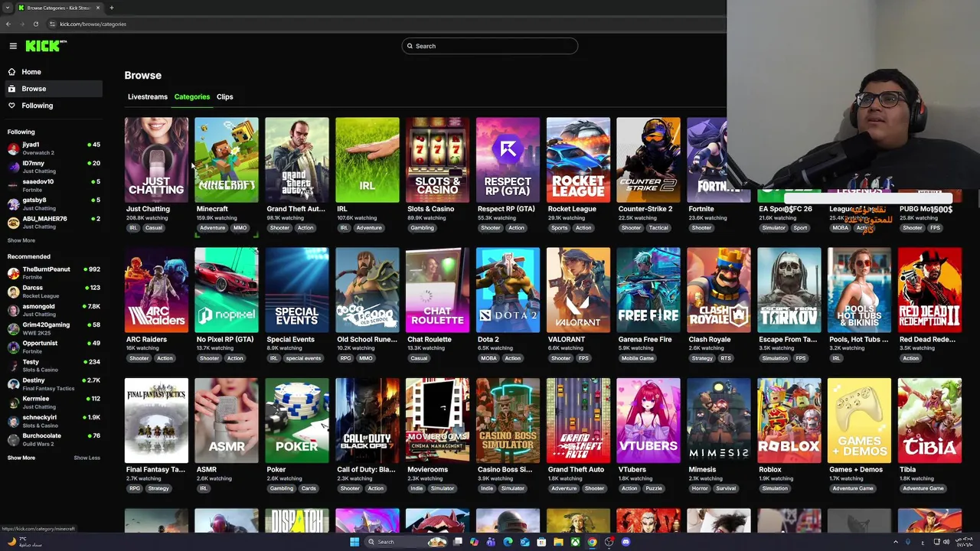Viewport: 980px width, 551px height.
Task: Click the Garena Free Fire title link
Action: coord(645,340)
